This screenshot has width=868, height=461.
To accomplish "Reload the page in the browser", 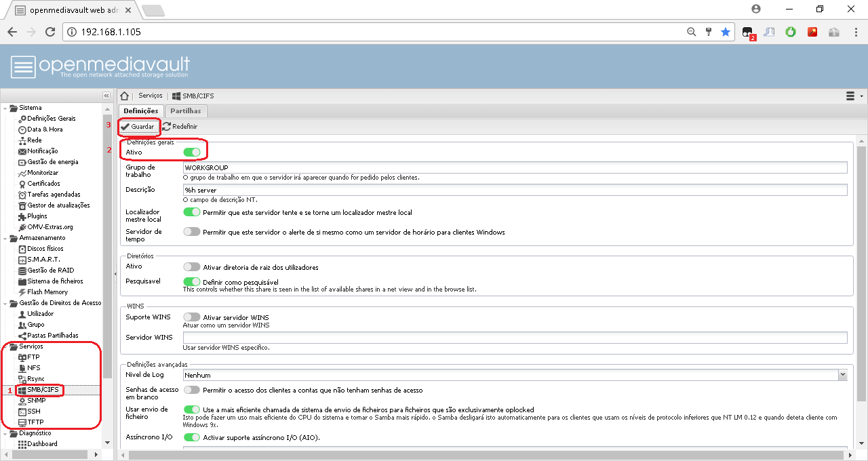I will point(50,32).
